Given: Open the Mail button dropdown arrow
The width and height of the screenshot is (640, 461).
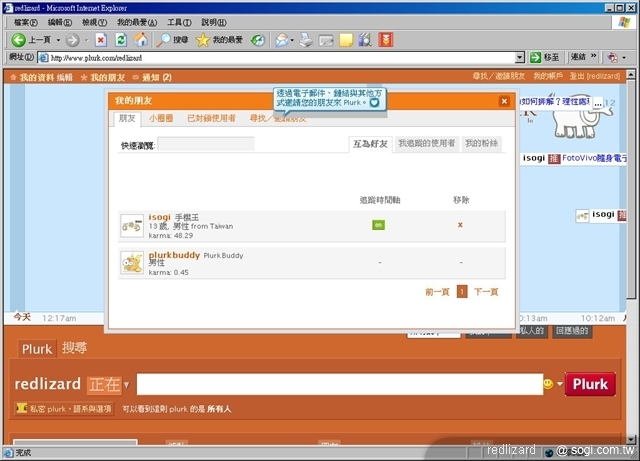Looking at the screenshot, I should [292, 40].
